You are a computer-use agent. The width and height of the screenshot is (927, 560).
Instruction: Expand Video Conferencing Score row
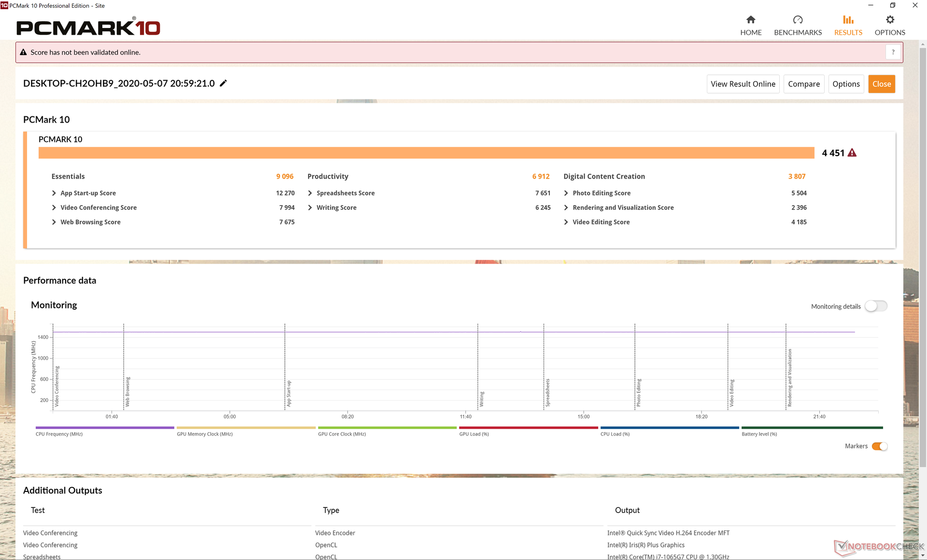click(54, 208)
